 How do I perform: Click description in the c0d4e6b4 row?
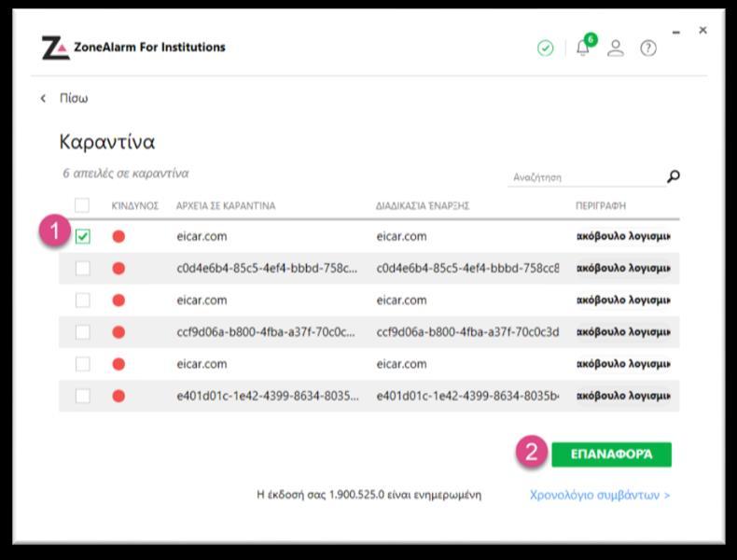[623, 268]
